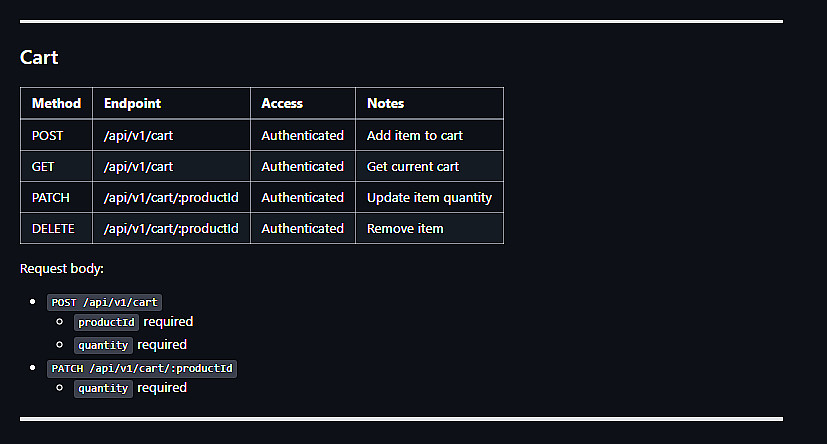Click the POST method table cell
This screenshot has width=827, height=444.
(x=47, y=135)
